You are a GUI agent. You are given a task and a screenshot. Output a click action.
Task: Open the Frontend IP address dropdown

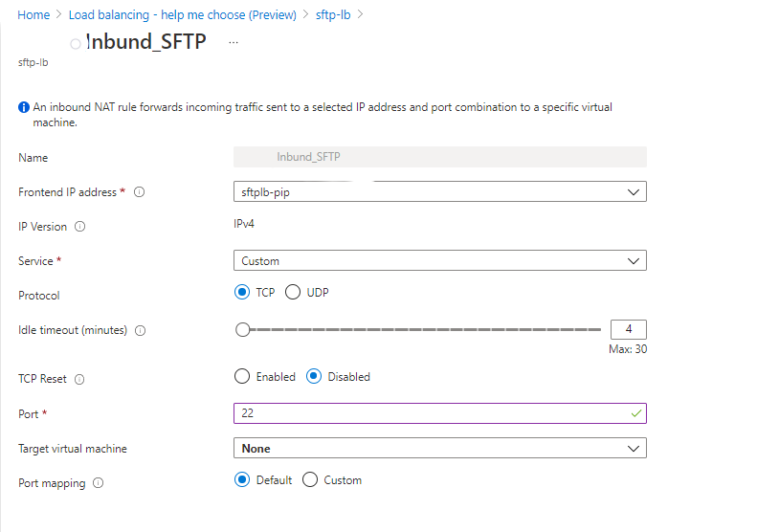point(439,192)
